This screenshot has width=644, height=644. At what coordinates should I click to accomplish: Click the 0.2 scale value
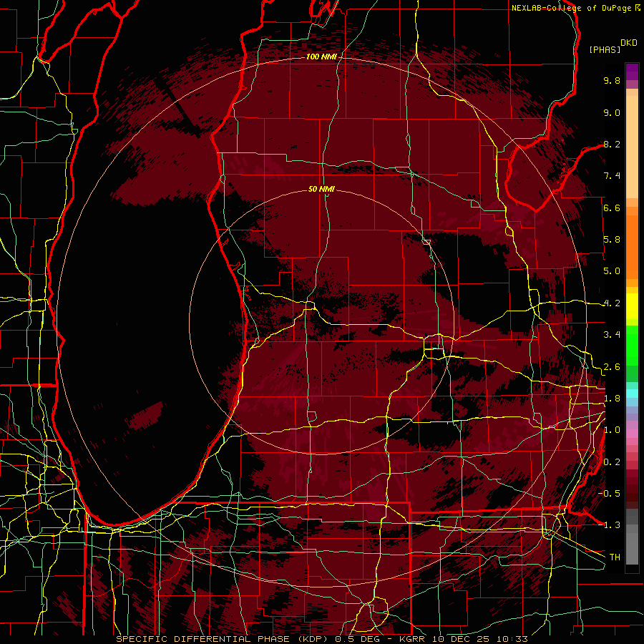pos(612,462)
